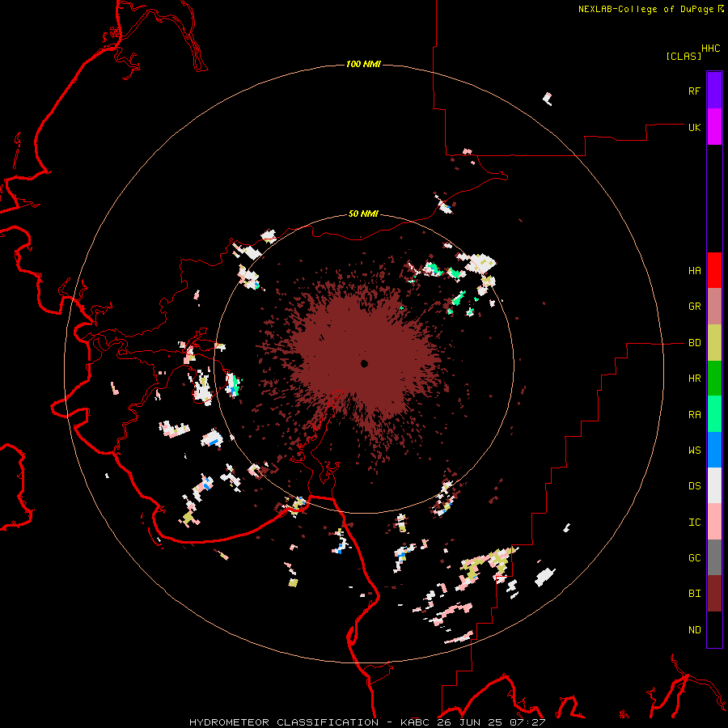Click the HHC product code text
This screenshot has width=728, height=728.
pos(710,49)
